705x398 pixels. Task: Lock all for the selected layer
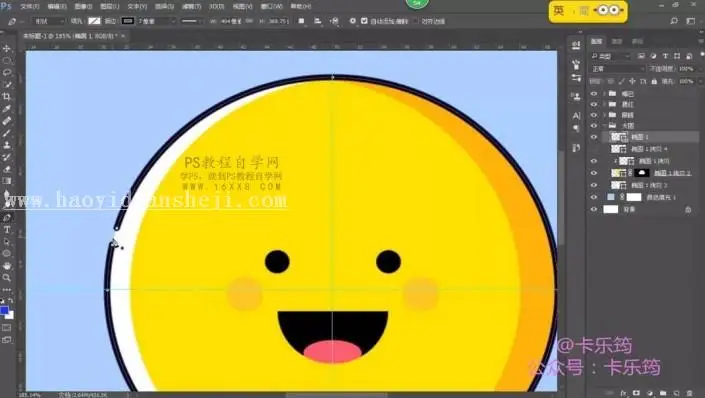click(654, 81)
